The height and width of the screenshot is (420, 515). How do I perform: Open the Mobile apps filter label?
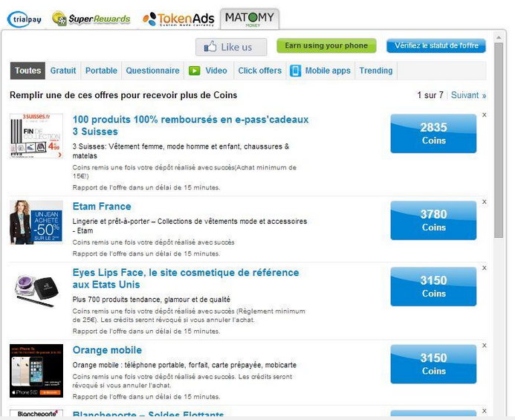click(x=328, y=71)
